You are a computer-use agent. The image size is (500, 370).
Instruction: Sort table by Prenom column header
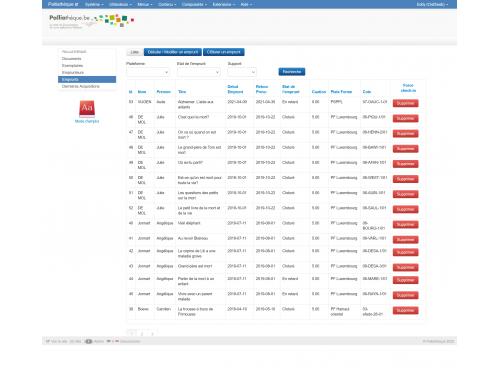point(164,92)
